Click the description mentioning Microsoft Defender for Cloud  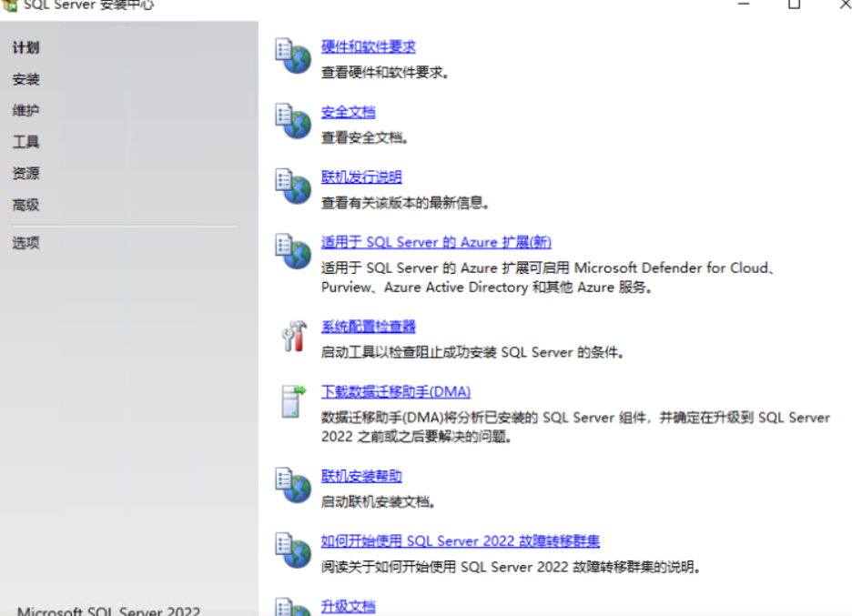coord(548,278)
